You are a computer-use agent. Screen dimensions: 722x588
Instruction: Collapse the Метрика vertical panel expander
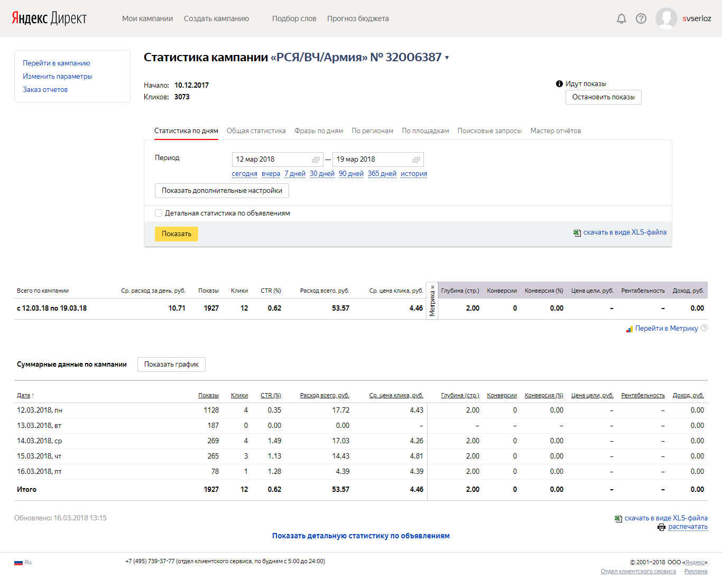coord(432,301)
